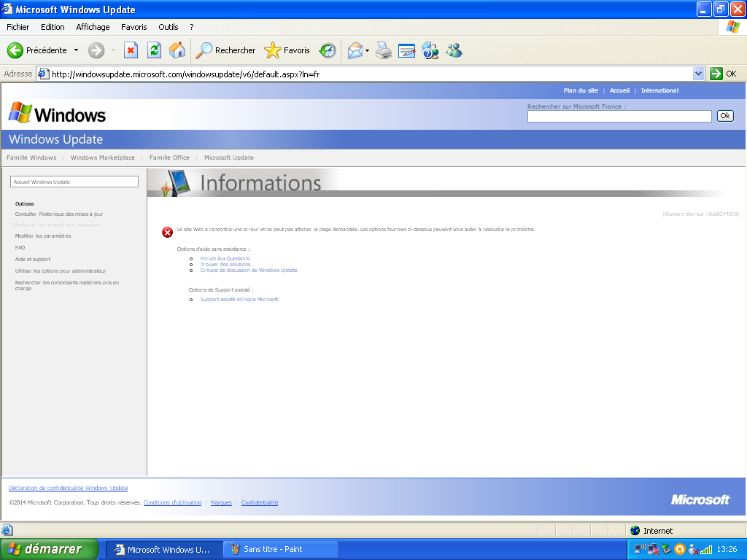This screenshot has width=747, height=560.
Task: Click the Plan du site link
Action: (x=580, y=90)
